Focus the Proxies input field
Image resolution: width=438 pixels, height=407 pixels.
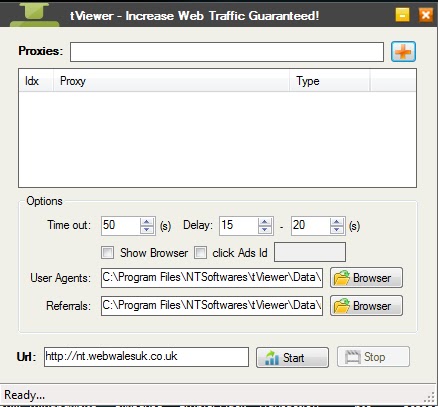pos(227,52)
